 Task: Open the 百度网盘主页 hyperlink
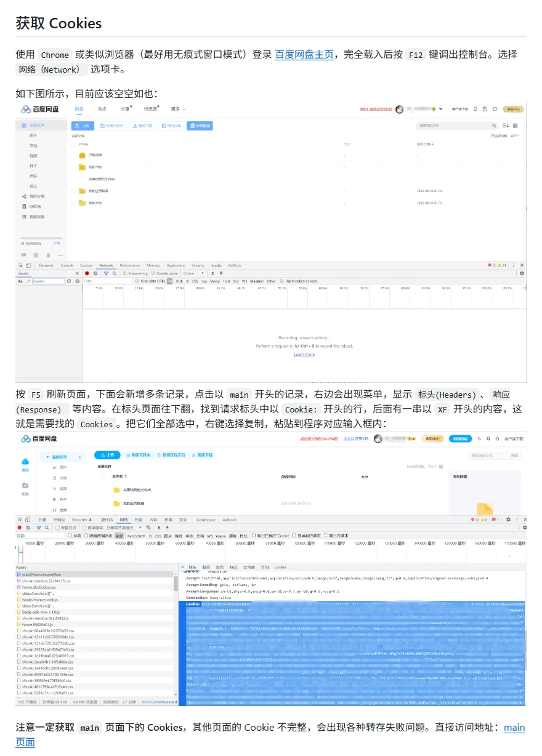click(x=304, y=54)
